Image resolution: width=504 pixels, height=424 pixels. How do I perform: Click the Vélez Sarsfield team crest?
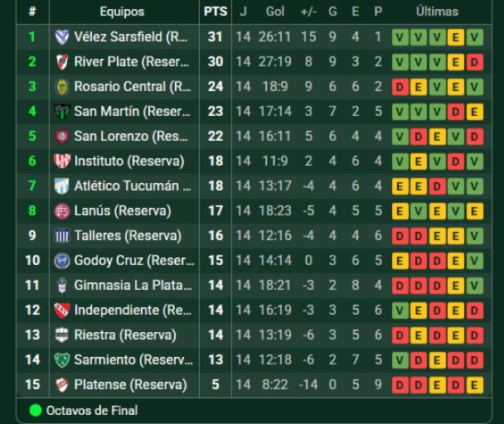[61, 37]
